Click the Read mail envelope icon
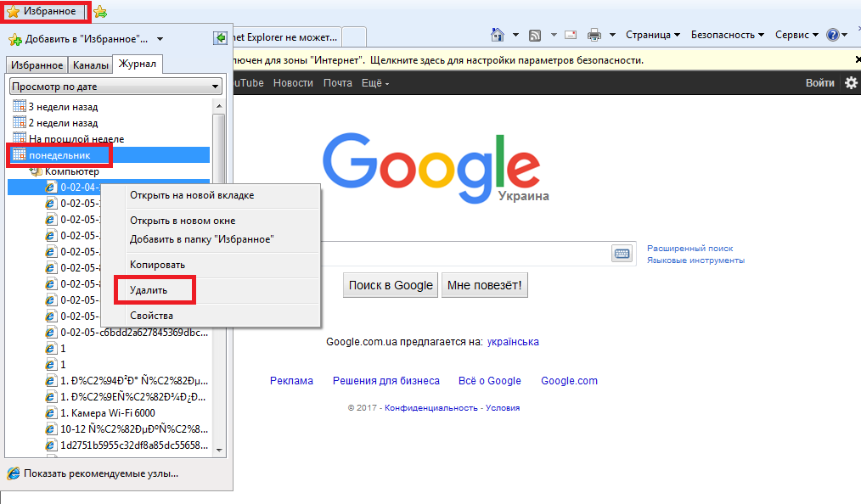Image resolution: width=861 pixels, height=504 pixels. coord(570,35)
